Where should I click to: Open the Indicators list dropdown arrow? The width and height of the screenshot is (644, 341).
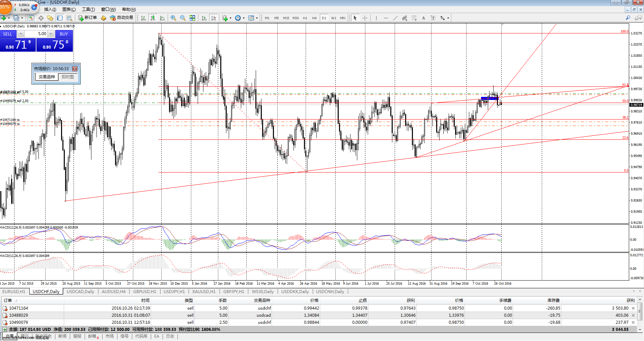[230, 18]
